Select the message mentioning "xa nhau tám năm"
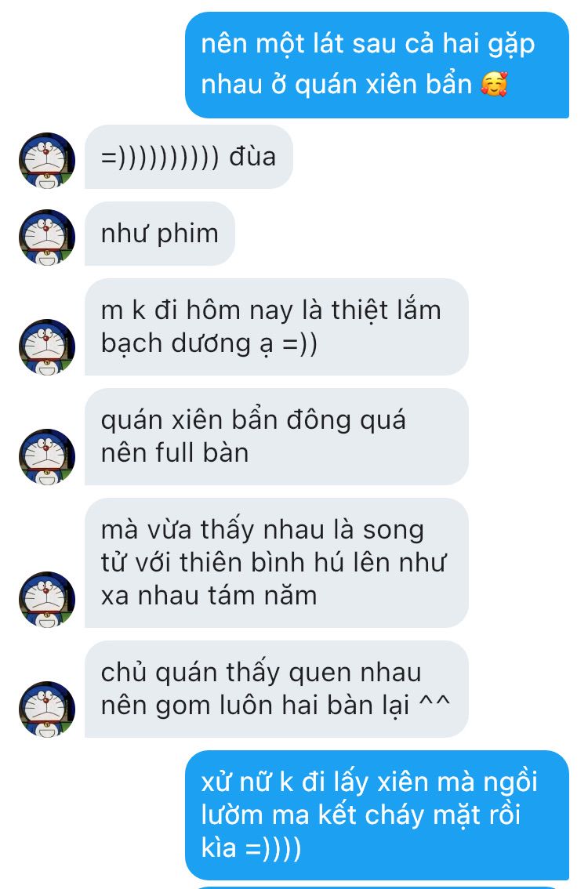 [277, 563]
